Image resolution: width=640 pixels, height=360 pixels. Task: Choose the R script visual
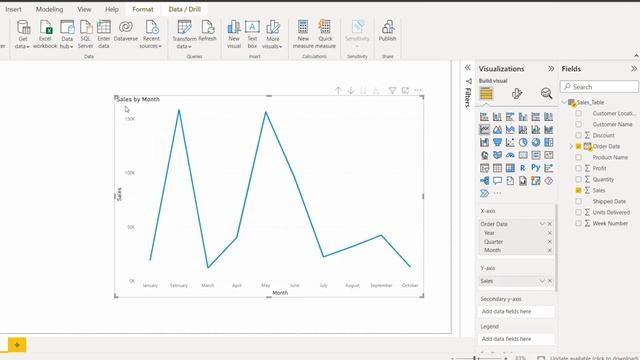[x=523, y=168]
